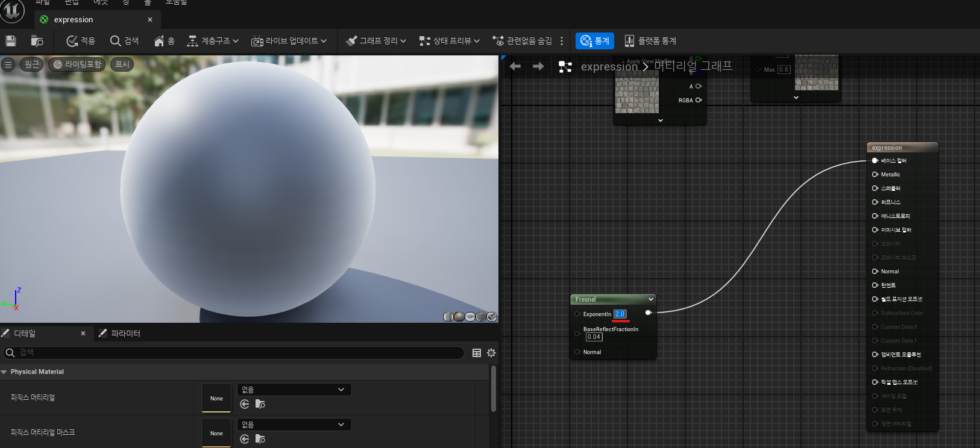Click the details panel vertical scrollbar
The height and width of the screenshot is (448, 980).
coord(494,388)
